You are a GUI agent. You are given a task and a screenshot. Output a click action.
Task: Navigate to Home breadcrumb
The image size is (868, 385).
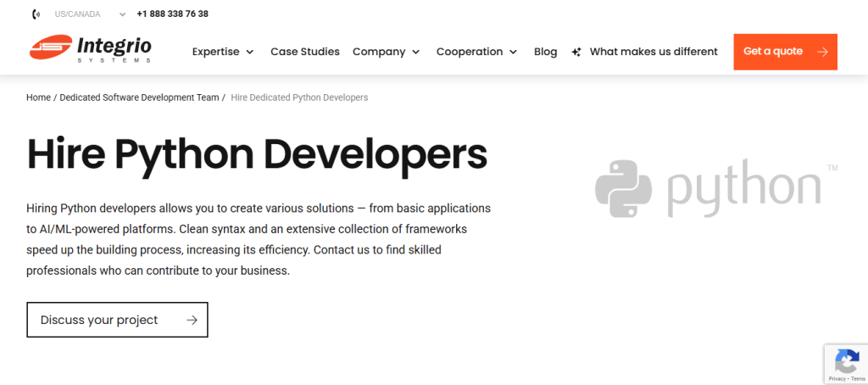[38, 98]
